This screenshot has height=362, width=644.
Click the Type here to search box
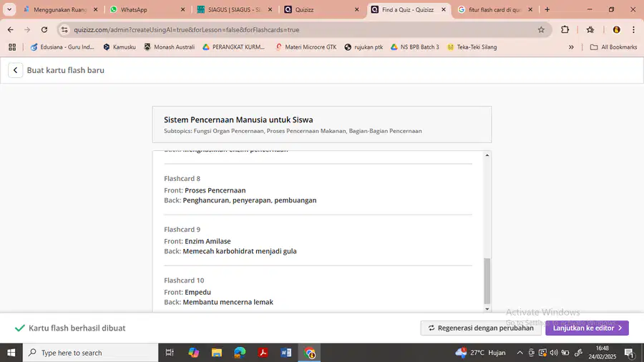tap(90, 353)
